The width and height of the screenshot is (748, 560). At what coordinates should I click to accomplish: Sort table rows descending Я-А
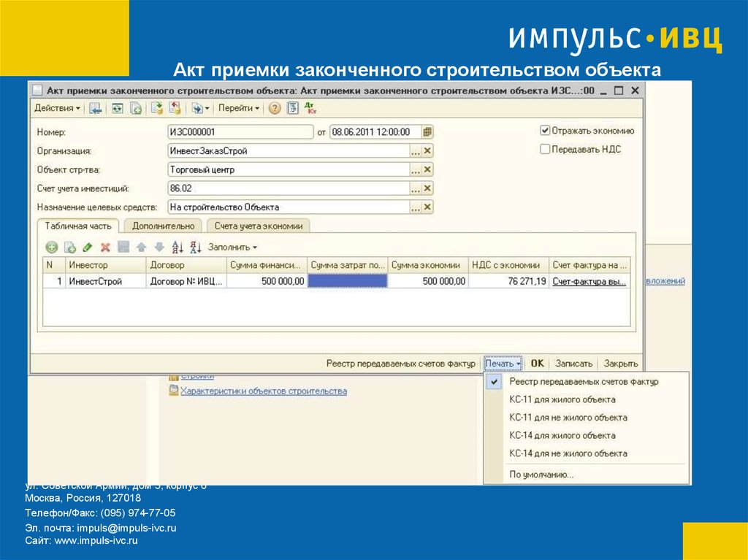(x=195, y=247)
